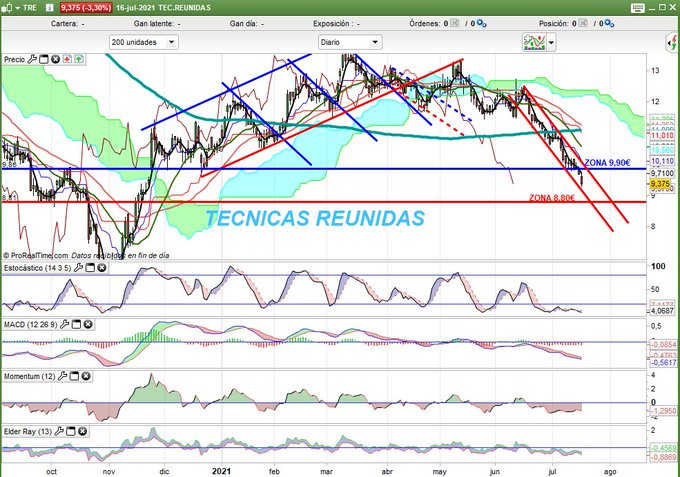Click the yellow 9,375 price axis label
The height and width of the screenshot is (477, 680).
(x=661, y=183)
